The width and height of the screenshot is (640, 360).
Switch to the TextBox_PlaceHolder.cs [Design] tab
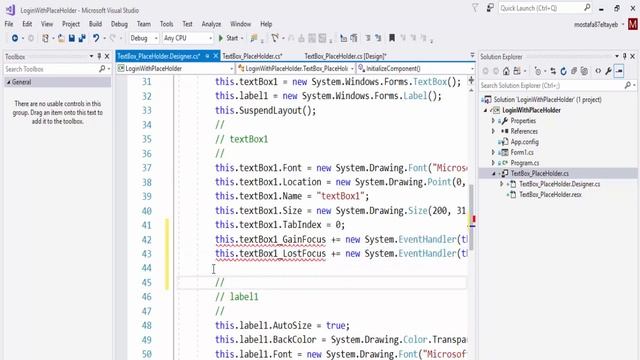click(345, 56)
